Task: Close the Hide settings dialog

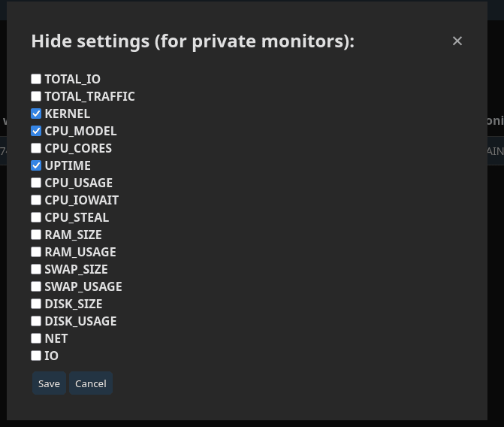Action: [457, 41]
